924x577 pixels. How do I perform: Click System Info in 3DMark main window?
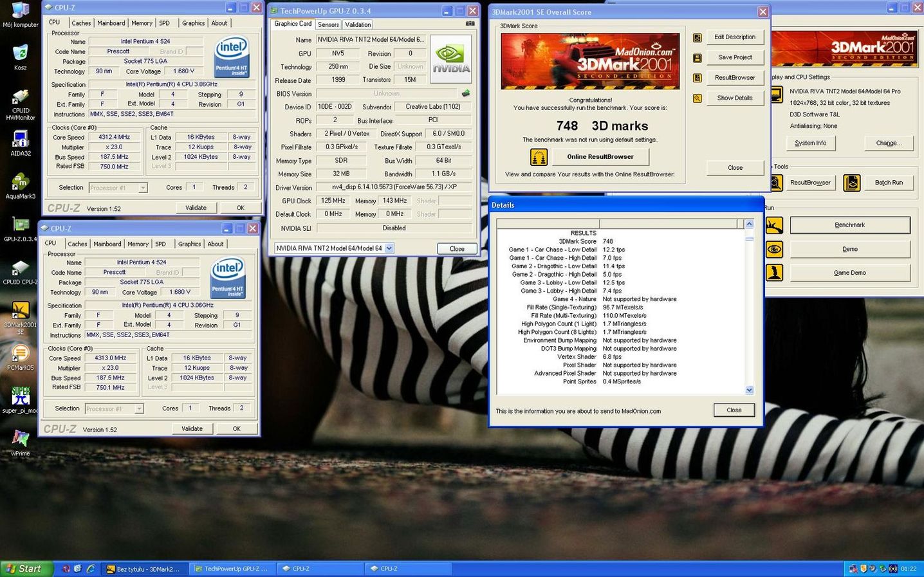[810, 143]
